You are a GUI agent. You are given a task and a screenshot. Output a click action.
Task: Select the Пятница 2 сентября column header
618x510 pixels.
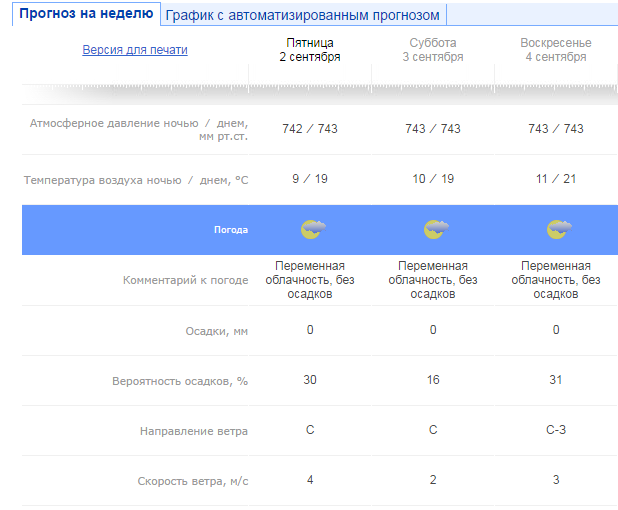[x=310, y=50]
